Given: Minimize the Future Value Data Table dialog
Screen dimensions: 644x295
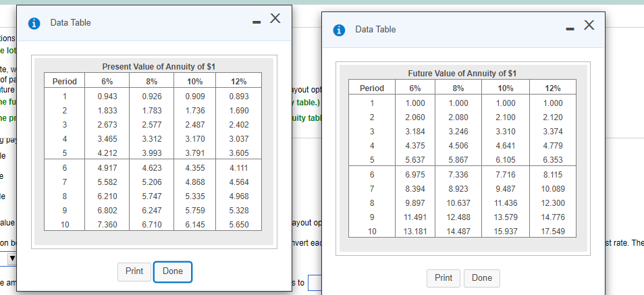Looking at the screenshot, I should pyautogui.click(x=570, y=30).
